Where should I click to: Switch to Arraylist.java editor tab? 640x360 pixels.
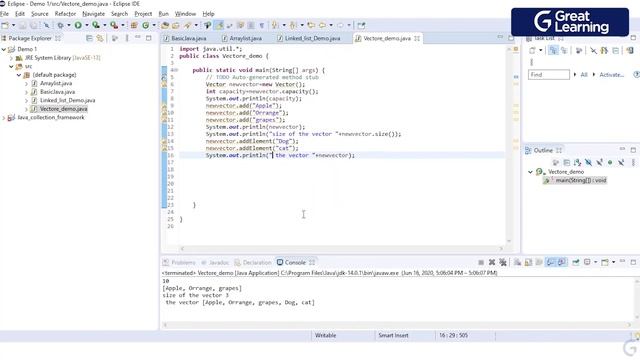242,38
